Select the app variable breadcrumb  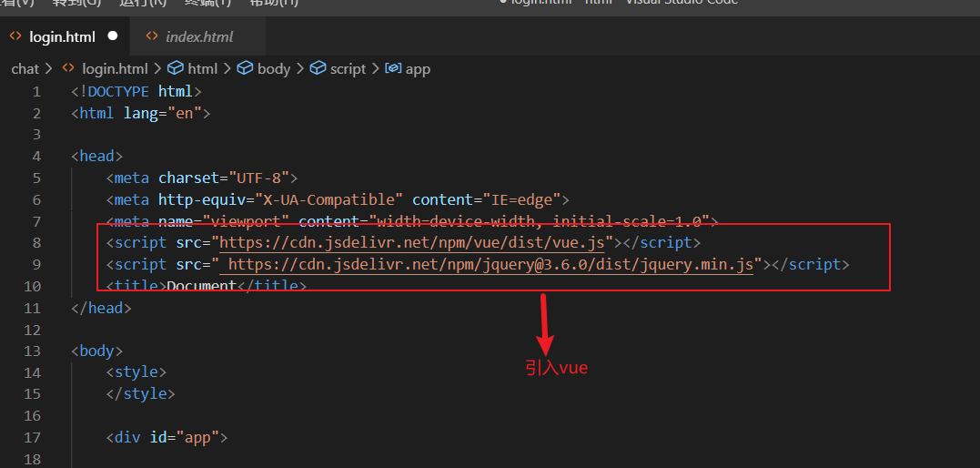click(x=419, y=69)
